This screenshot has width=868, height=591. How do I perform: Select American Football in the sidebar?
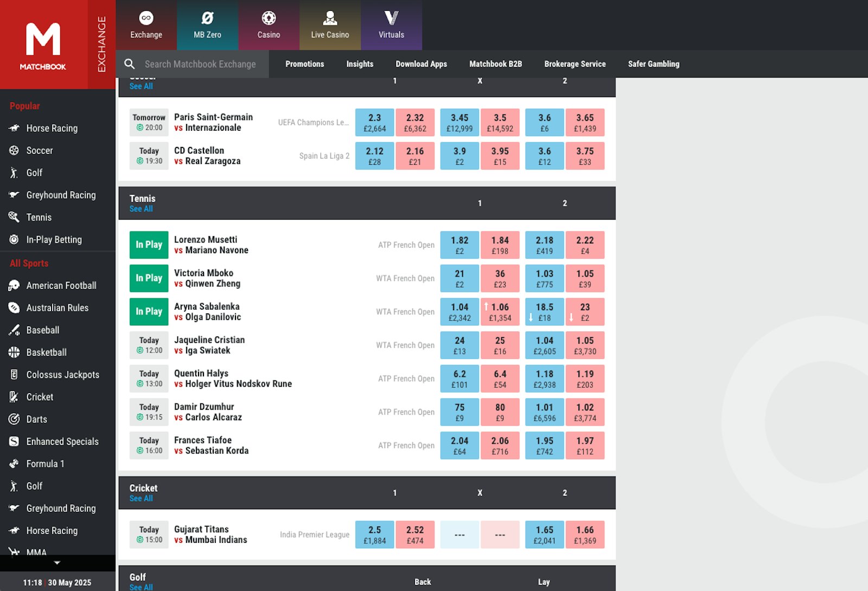point(61,285)
